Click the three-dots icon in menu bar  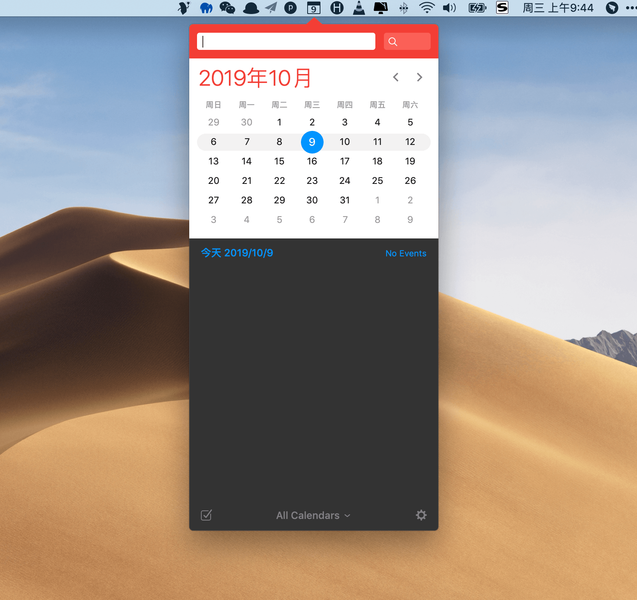631,8
